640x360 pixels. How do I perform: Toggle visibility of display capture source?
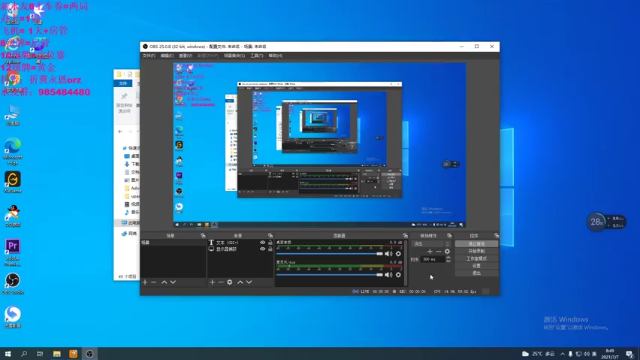[x=262, y=249]
